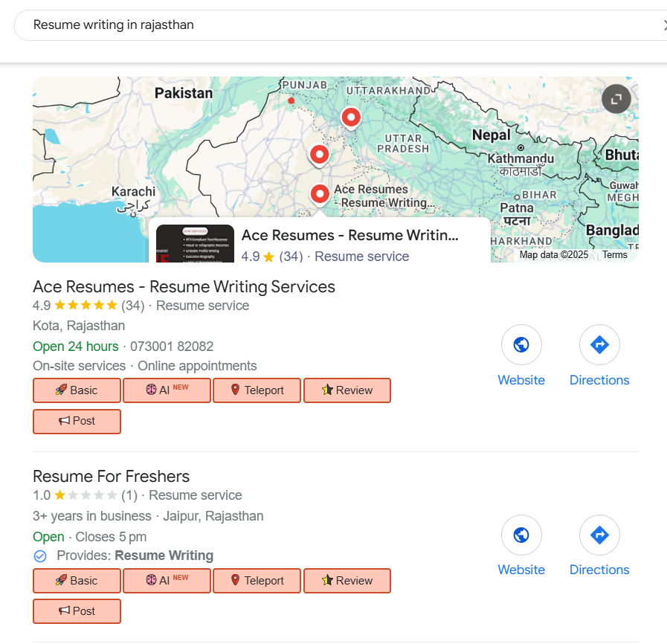Image resolution: width=667 pixels, height=644 pixels.
Task: Expand the map to full view
Action: click(616, 99)
